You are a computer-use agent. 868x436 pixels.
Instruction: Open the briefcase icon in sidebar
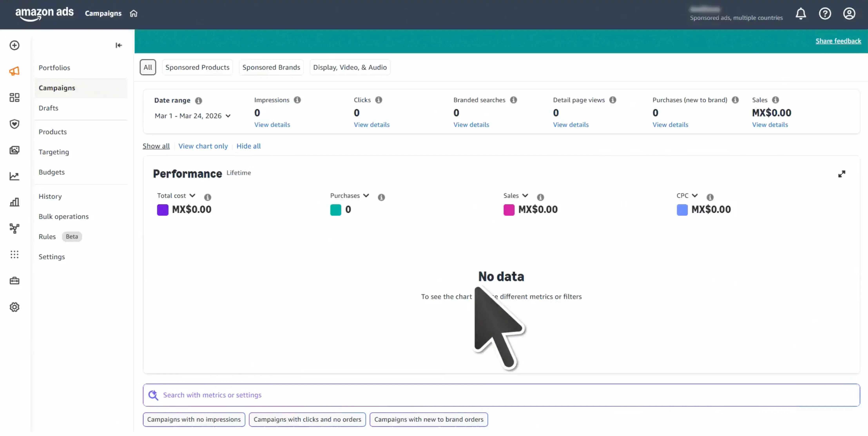pyautogui.click(x=14, y=281)
